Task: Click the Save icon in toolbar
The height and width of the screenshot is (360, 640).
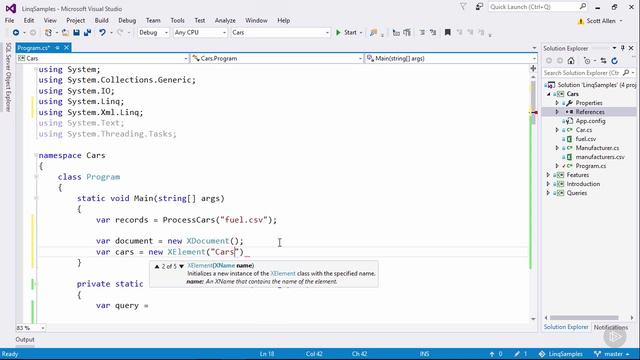Action: point(76,33)
